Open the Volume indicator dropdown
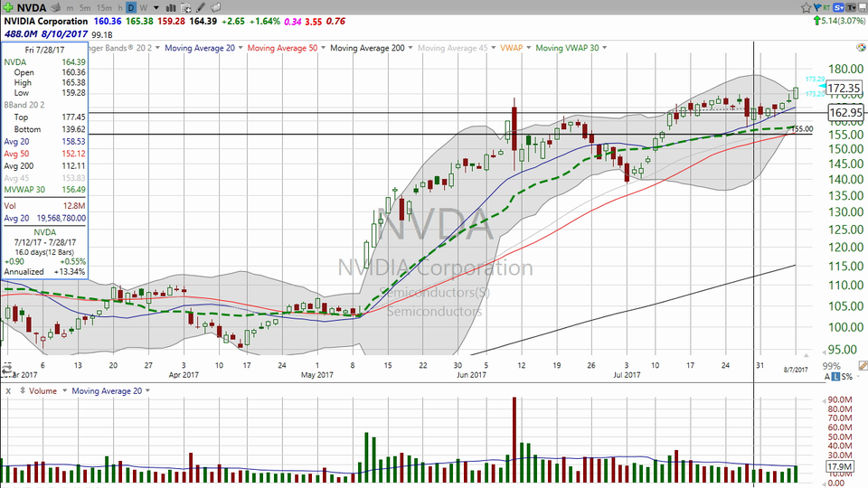The image size is (868, 488). (x=64, y=391)
